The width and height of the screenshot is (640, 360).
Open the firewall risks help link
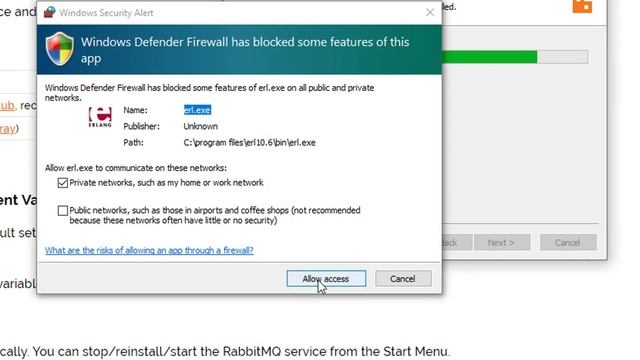pyautogui.click(x=149, y=250)
